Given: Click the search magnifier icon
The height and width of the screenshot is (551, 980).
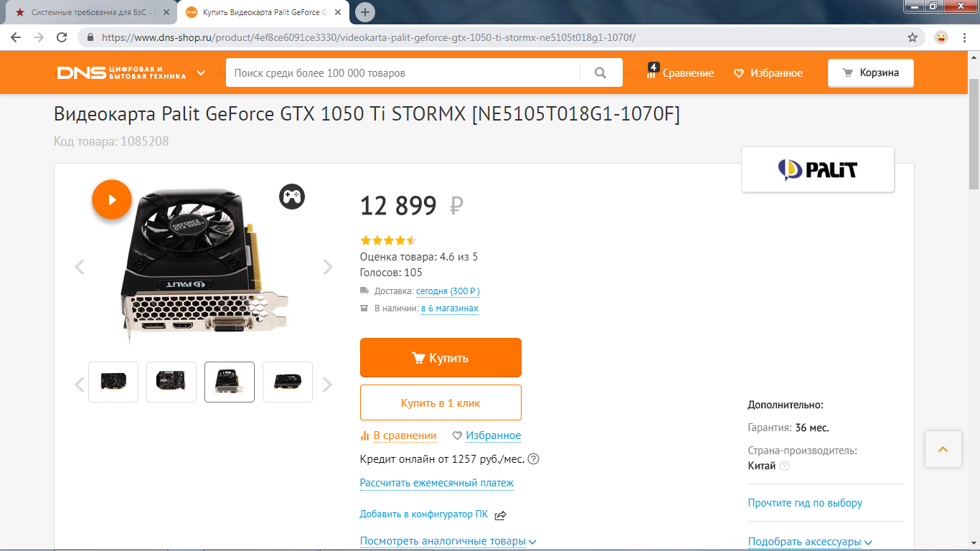Looking at the screenshot, I should [x=601, y=72].
